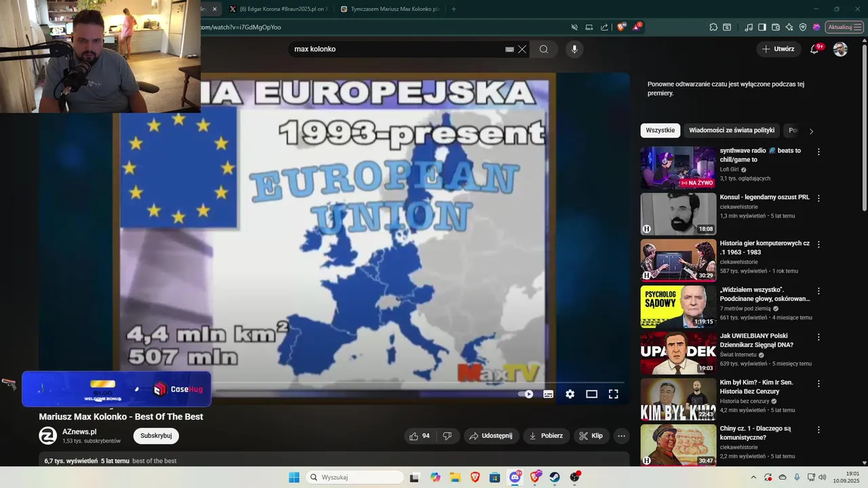Click the YouTube search input field
Image resolution: width=868 pixels, height=488 pixels.
pos(399,49)
